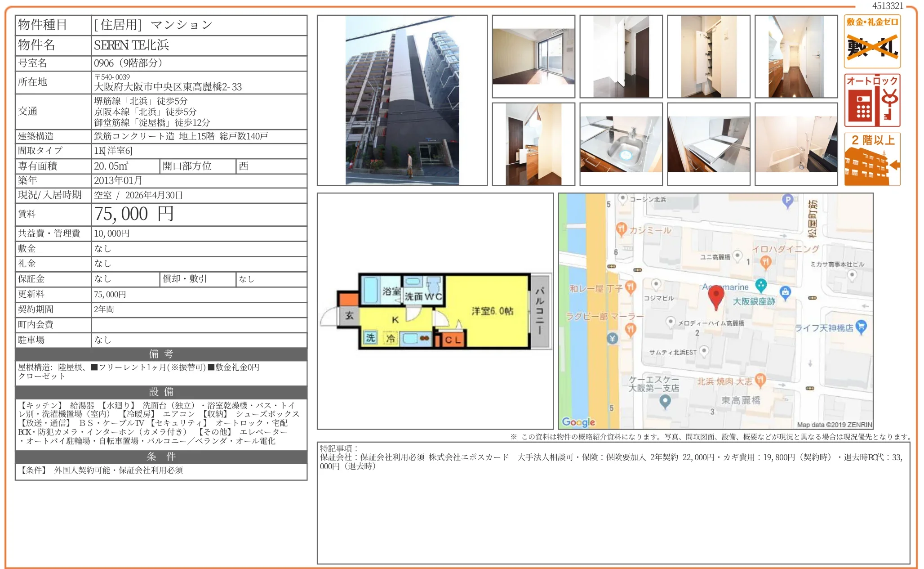Screen dimensions: 924x569
Task: Click the 特記事項 notes text box
Action: click(x=613, y=502)
